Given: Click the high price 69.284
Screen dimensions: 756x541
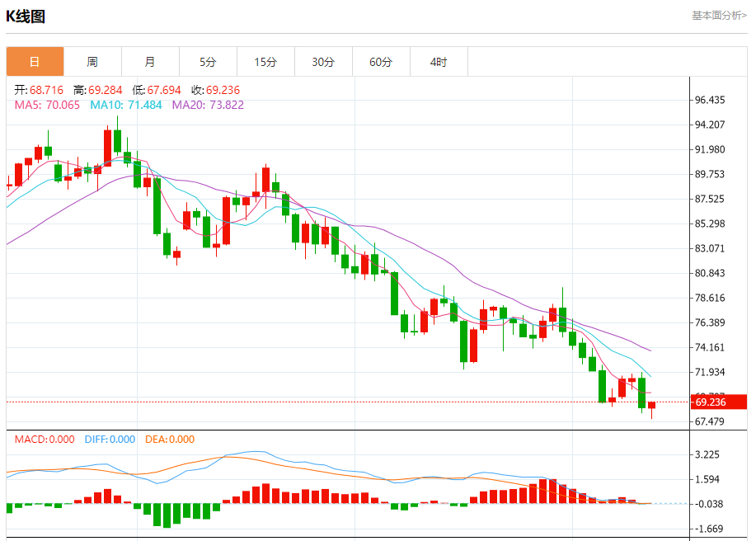Looking at the screenshot, I should coord(105,90).
